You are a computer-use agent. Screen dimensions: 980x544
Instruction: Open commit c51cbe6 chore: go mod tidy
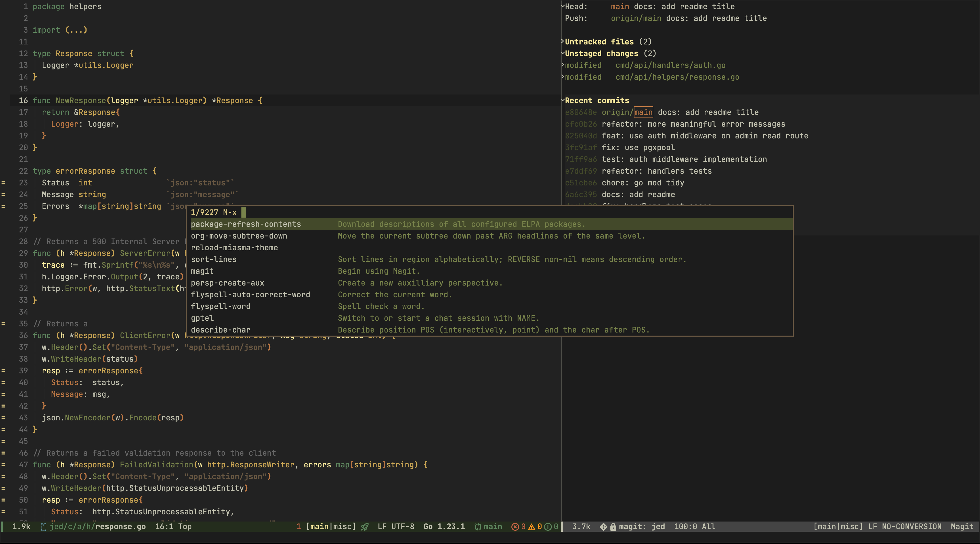(624, 183)
